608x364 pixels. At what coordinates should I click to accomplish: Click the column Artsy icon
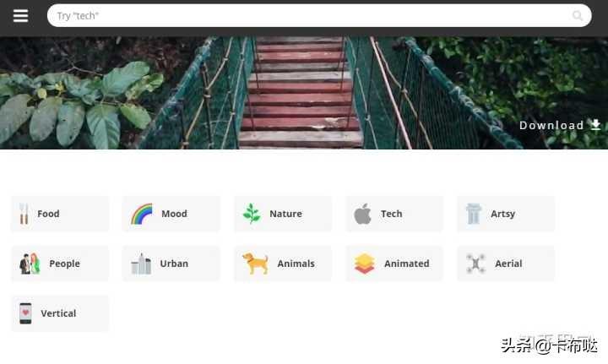point(474,214)
